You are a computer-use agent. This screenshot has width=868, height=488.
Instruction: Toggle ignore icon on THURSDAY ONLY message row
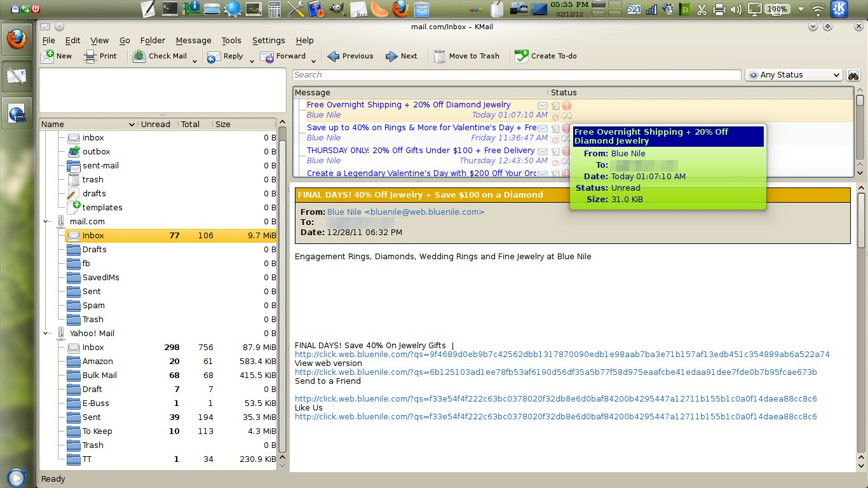click(555, 162)
